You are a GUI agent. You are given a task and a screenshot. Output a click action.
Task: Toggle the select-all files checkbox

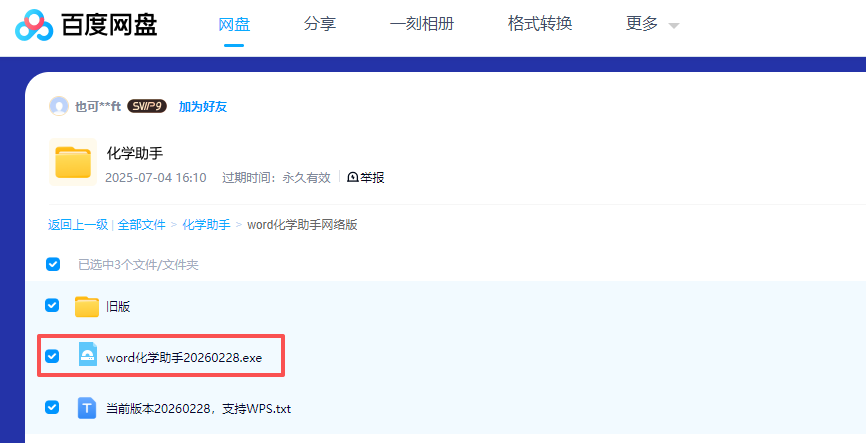point(53,265)
